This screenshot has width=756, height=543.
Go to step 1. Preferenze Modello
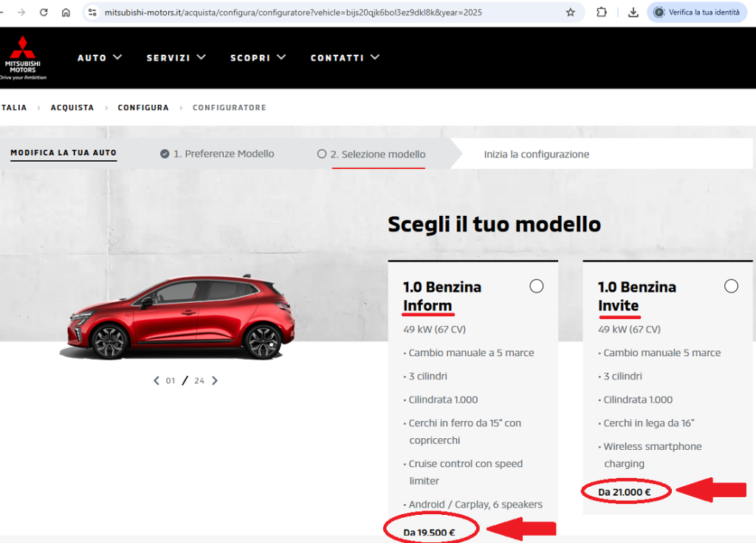[217, 154]
